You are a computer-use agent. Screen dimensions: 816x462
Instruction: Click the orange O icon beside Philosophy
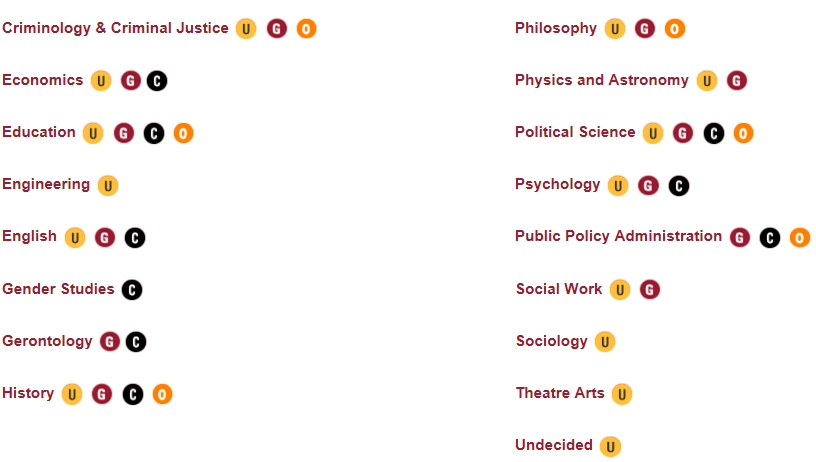tap(674, 29)
